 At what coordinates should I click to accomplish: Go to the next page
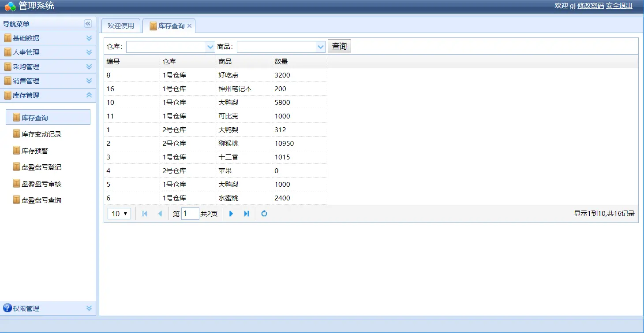[231, 214]
